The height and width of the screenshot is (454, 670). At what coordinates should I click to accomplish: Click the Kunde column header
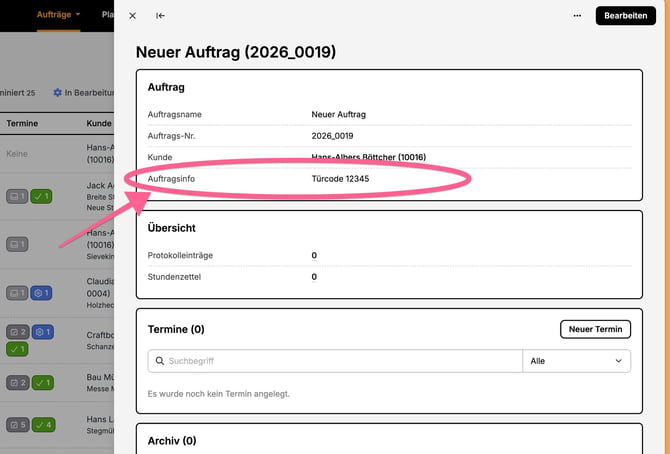[x=99, y=123]
